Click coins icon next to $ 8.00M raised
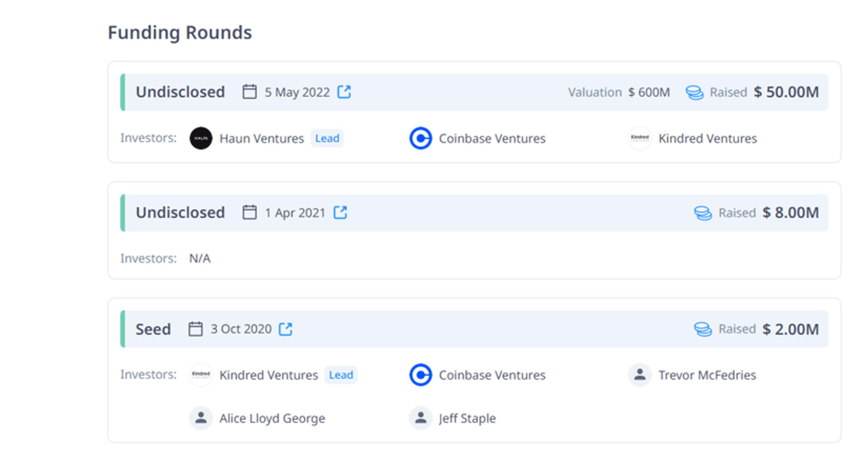This screenshot has height=468, width=868. tap(703, 213)
